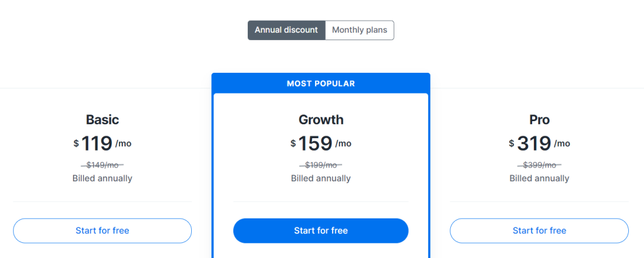The image size is (644, 258).
Task: Click the 319 per month price
Action: (539, 144)
